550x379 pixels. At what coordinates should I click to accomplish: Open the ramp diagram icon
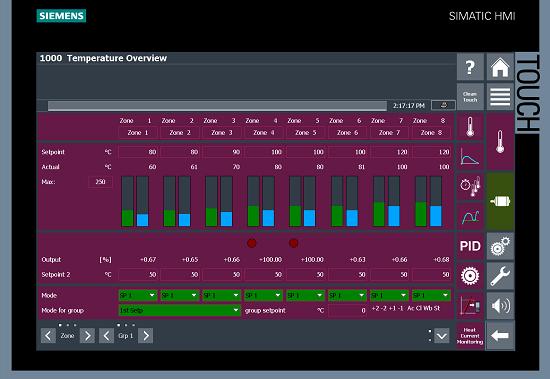click(470, 306)
